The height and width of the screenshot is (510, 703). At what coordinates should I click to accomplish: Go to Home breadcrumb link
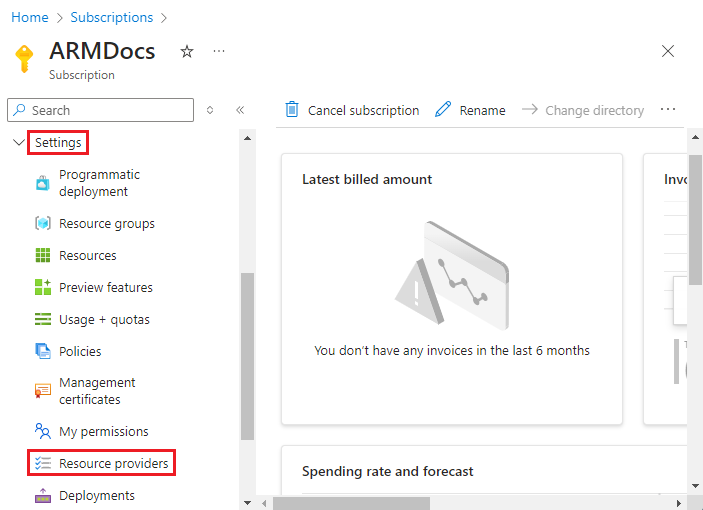30,17
